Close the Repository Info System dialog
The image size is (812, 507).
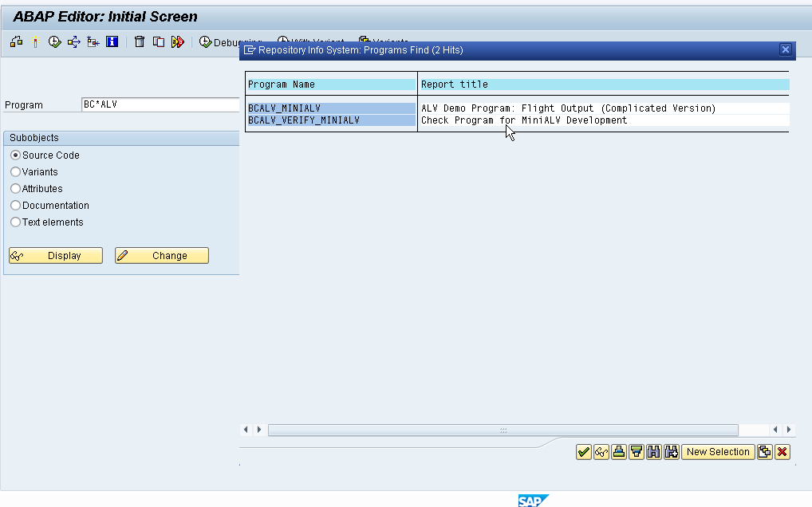tap(786, 49)
